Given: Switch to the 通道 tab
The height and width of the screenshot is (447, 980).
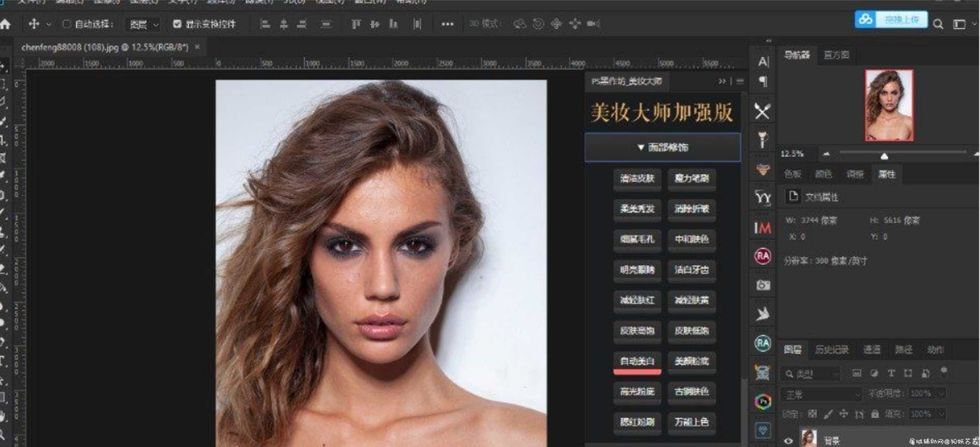Looking at the screenshot, I should pyautogui.click(x=871, y=350).
